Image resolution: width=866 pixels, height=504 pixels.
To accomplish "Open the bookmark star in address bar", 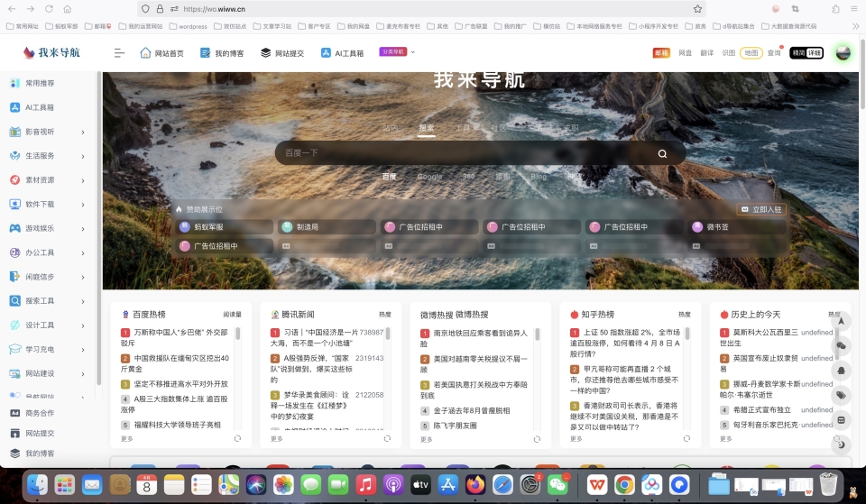I will (x=697, y=8).
